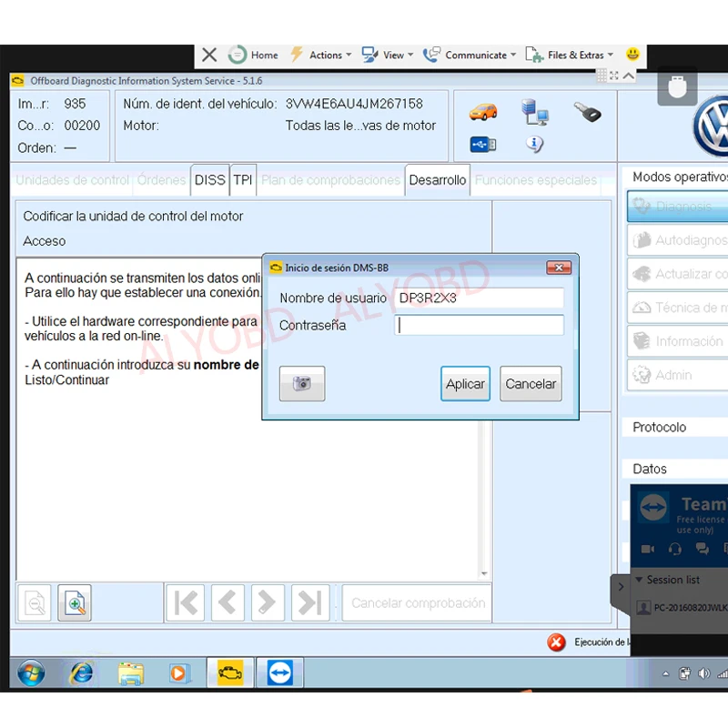Open the Files & Extras dropdown
728x728 pixels.
coord(570,55)
